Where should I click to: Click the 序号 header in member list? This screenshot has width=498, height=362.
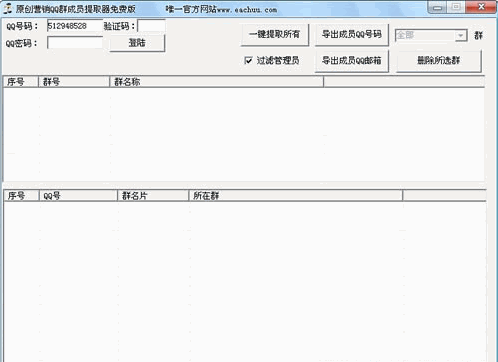tap(22, 196)
